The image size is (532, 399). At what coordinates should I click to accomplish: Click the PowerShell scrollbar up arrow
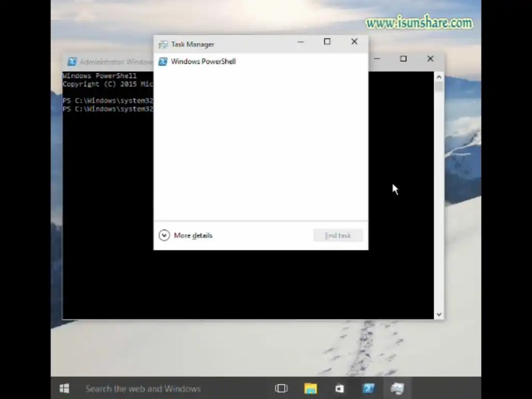click(x=439, y=77)
